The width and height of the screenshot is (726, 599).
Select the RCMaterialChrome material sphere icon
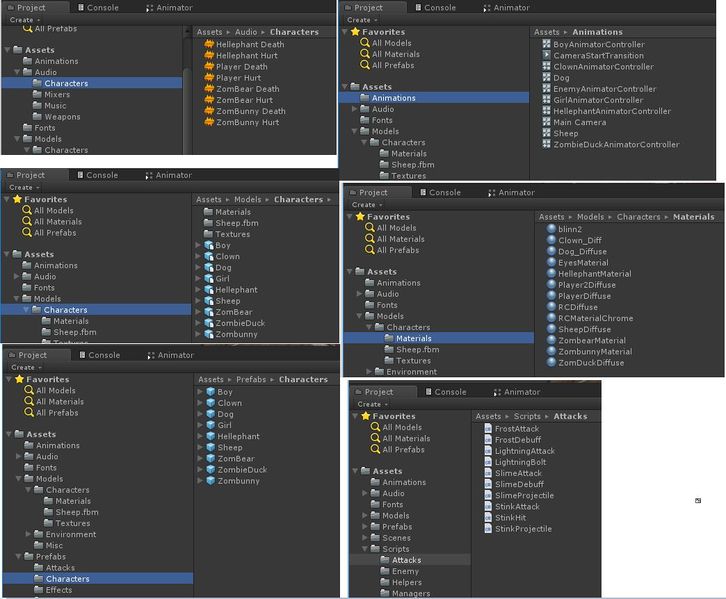pos(551,318)
